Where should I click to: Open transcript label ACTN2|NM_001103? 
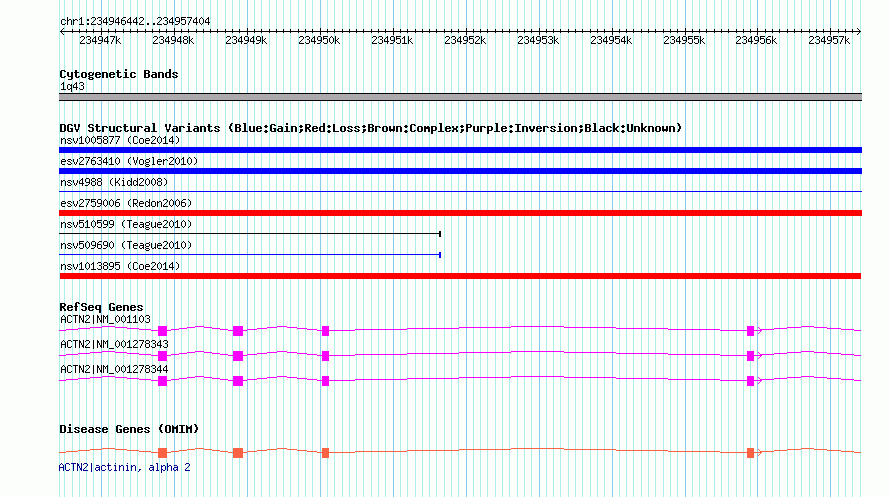click(106, 319)
